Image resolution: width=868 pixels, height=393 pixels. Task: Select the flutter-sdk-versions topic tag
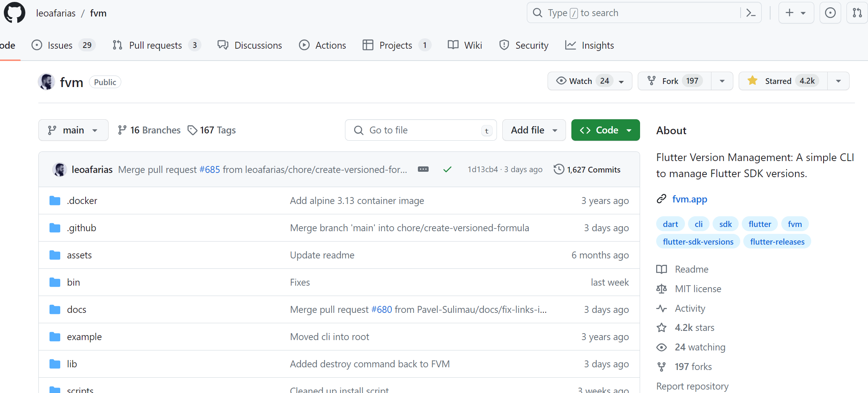click(698, 242)
